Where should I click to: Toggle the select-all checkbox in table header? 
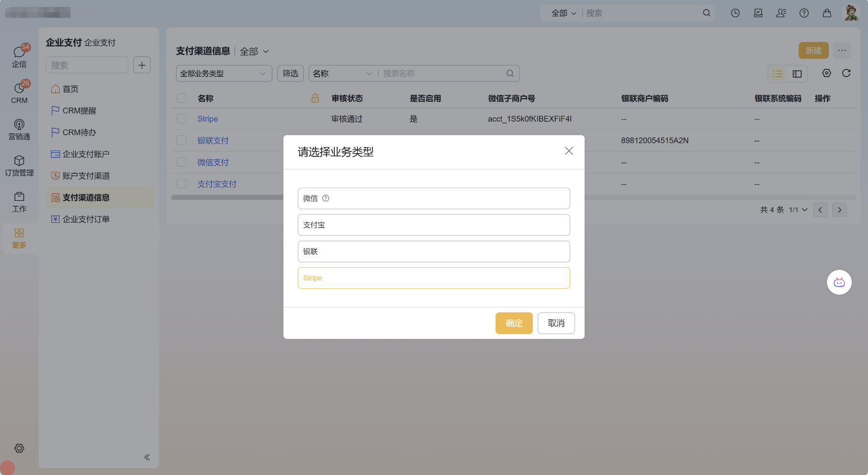coord(181,98)
